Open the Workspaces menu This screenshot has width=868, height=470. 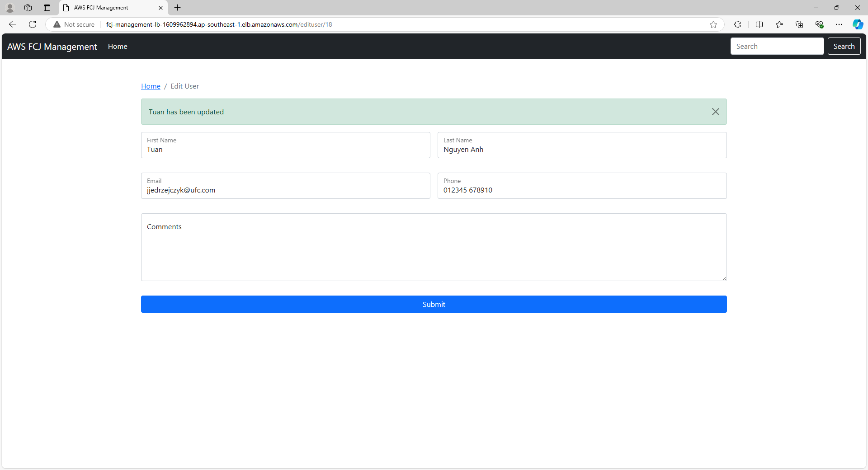click(28, 8)
